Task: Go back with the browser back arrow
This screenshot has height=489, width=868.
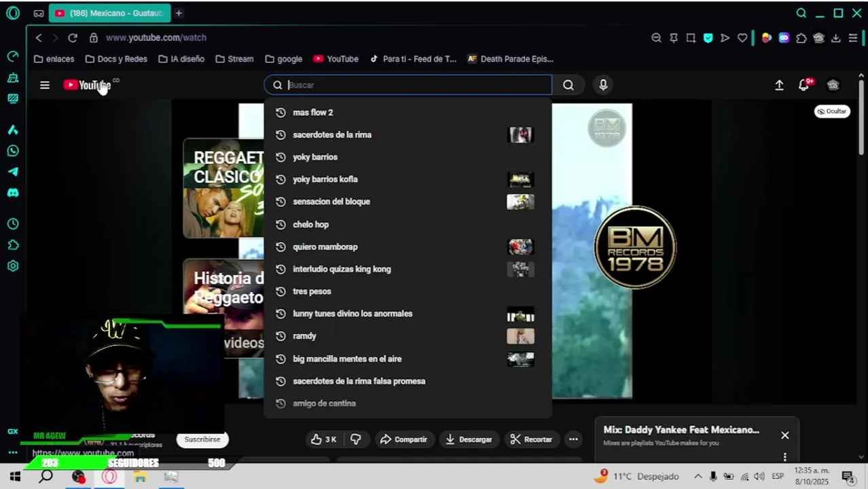Action: tap(39, 37)
